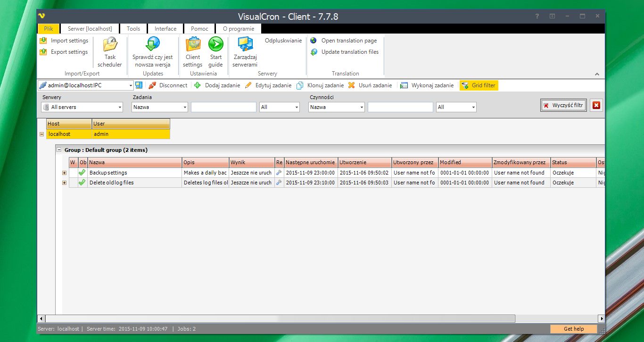Click the Get help button
The width and height of the screenshot is (644, 342).
click(x=573, y=329)
